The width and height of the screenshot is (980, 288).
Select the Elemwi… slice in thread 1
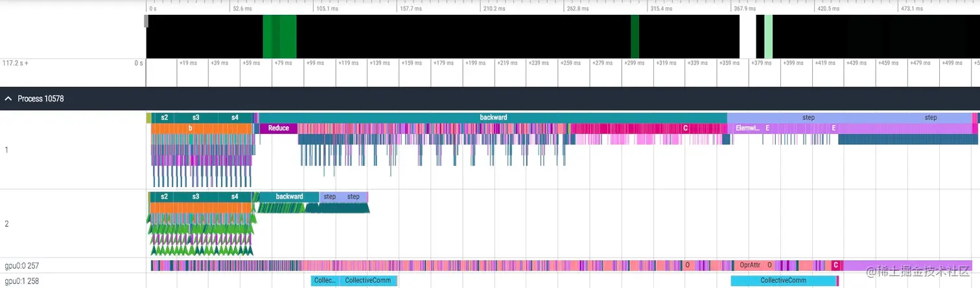coord(747,128)
